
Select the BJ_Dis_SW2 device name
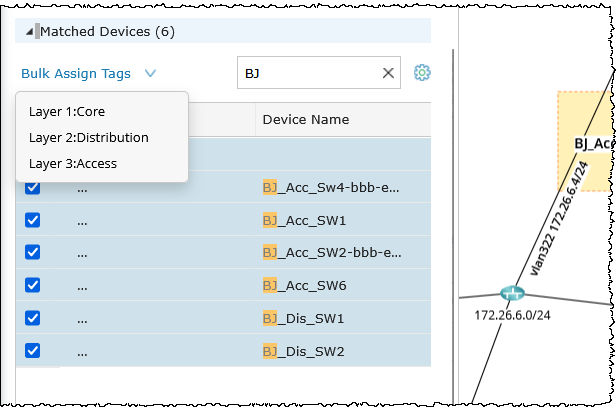[303, 351]
